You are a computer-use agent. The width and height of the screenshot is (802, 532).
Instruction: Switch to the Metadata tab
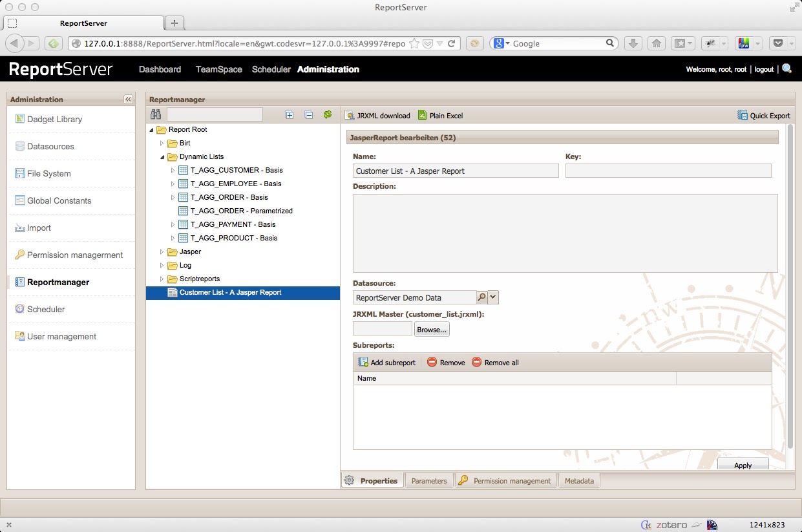point(579,481)
